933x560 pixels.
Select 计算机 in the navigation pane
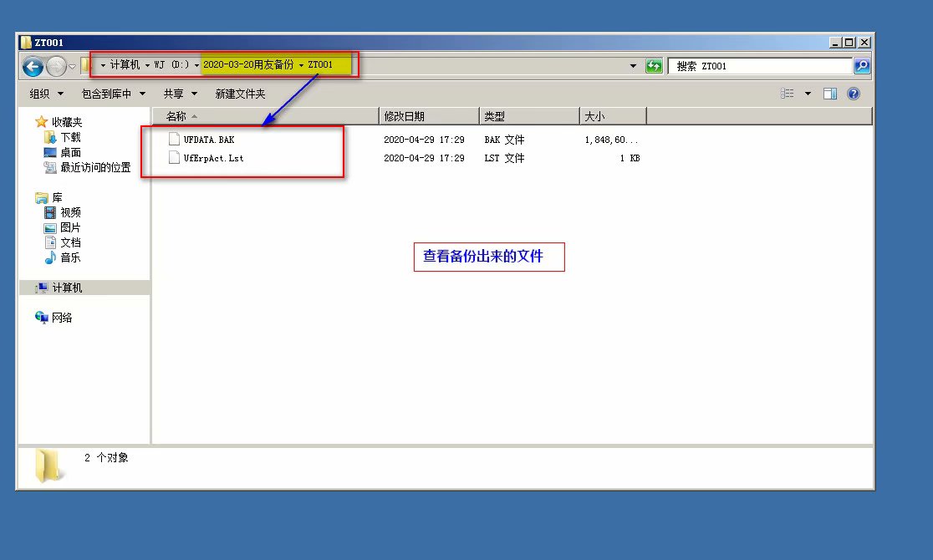coord(67,288)
